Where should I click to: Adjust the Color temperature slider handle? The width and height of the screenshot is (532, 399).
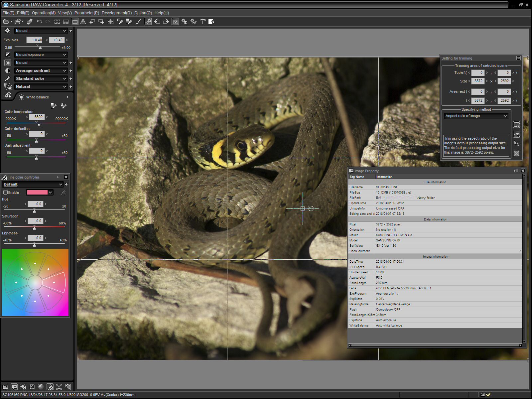[x=39, y=125]
